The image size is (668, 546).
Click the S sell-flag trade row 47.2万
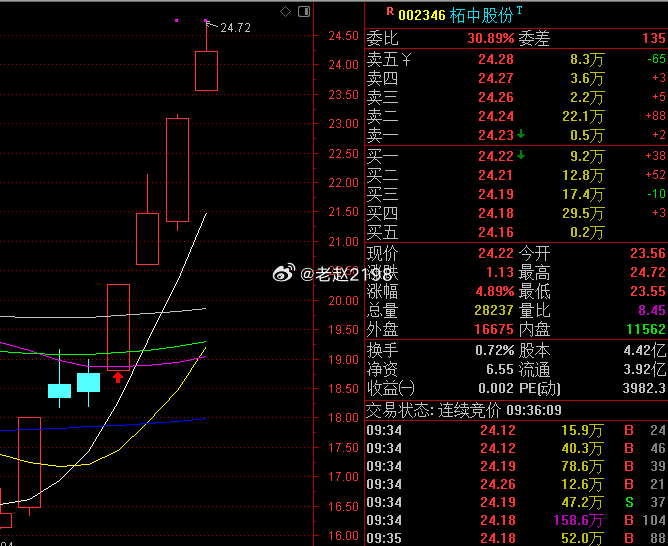point(517,503)
